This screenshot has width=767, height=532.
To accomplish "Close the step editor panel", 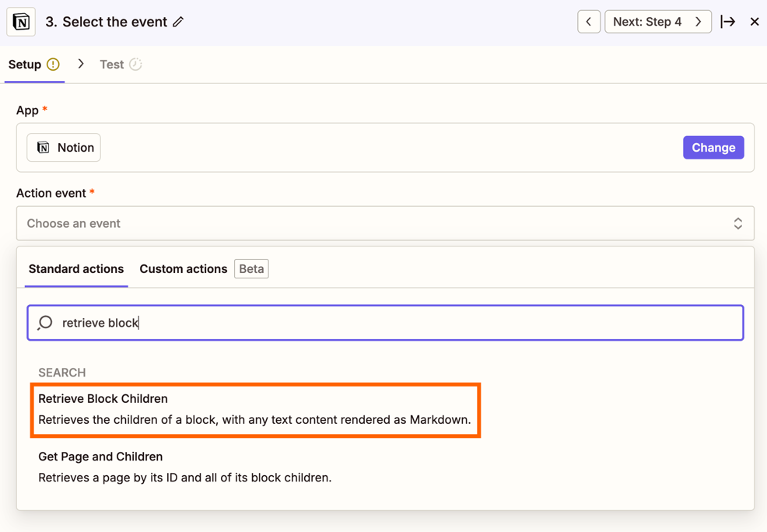I will click(755, 22).
